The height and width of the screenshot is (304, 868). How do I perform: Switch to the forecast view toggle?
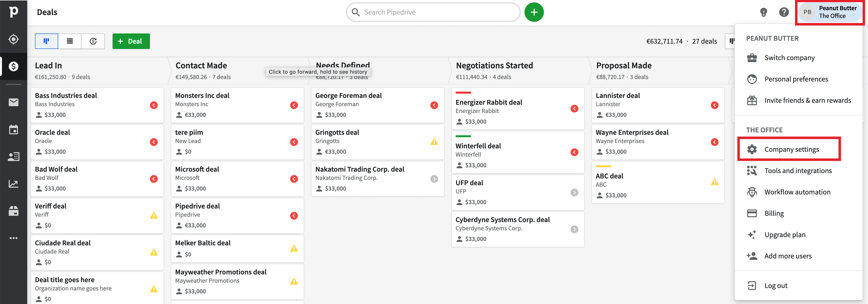tap(93, 41)
